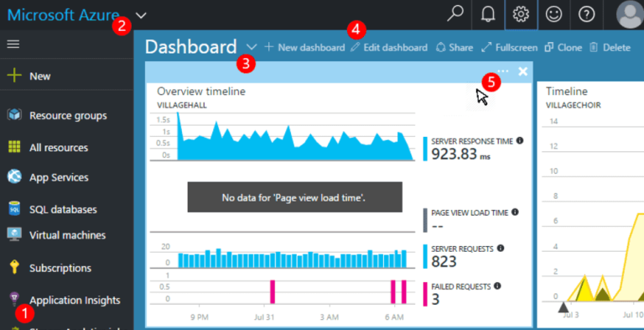Collapse the hamburger sidebar menu

click(13, 44)
